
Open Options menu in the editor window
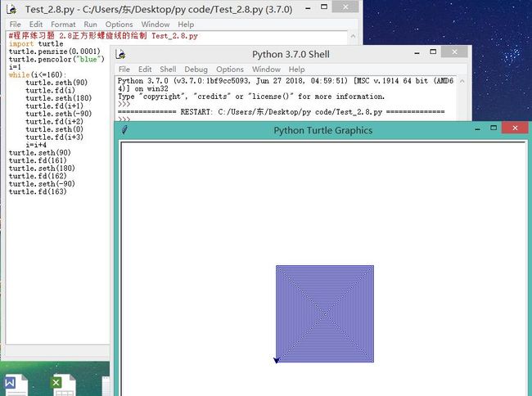[119, 25]
